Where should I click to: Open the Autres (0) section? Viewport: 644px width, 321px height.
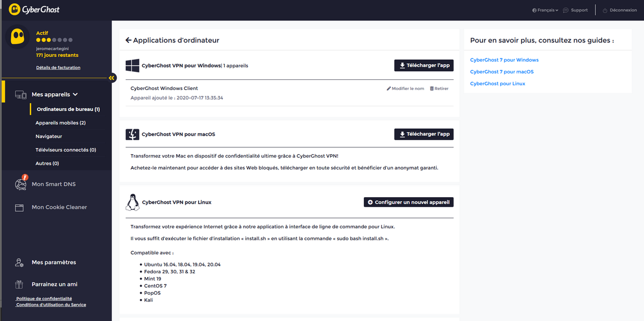click(x=47, y=163)
